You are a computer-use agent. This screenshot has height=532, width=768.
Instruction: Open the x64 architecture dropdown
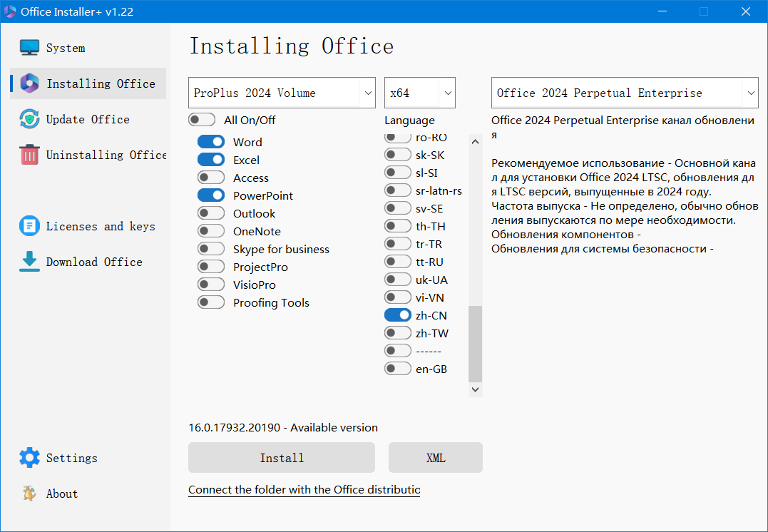pyautogui.click(x=420, y=93)
